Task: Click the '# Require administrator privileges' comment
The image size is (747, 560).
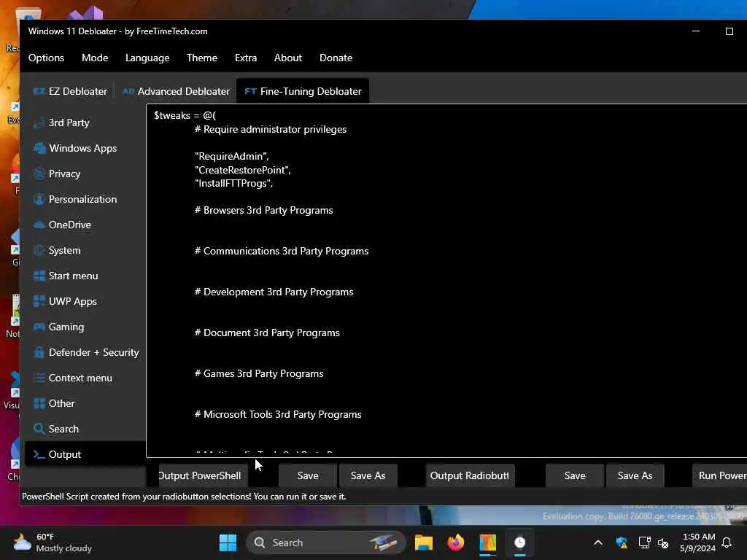Action: [x=270, y=130]
